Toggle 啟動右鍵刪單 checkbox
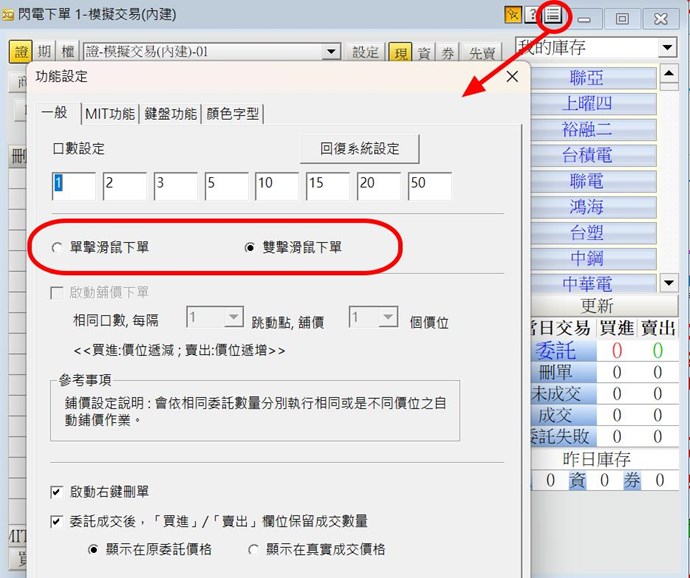 coord(57,492)
